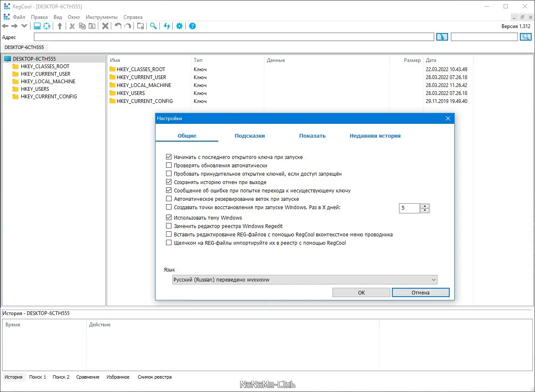The height and width of the screenshot is (392, 535).
Task: Click the blue go-arrow button beside address bar
Action: click(442, 37)
